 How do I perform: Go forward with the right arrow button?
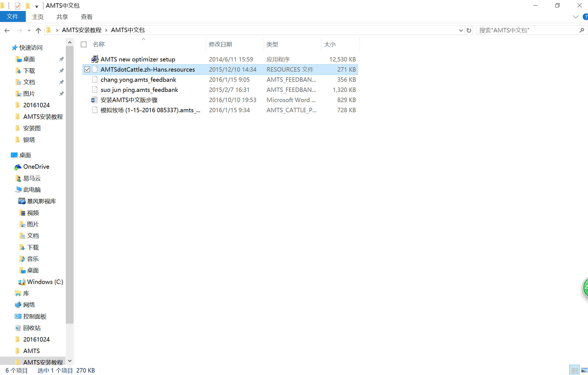19,30
